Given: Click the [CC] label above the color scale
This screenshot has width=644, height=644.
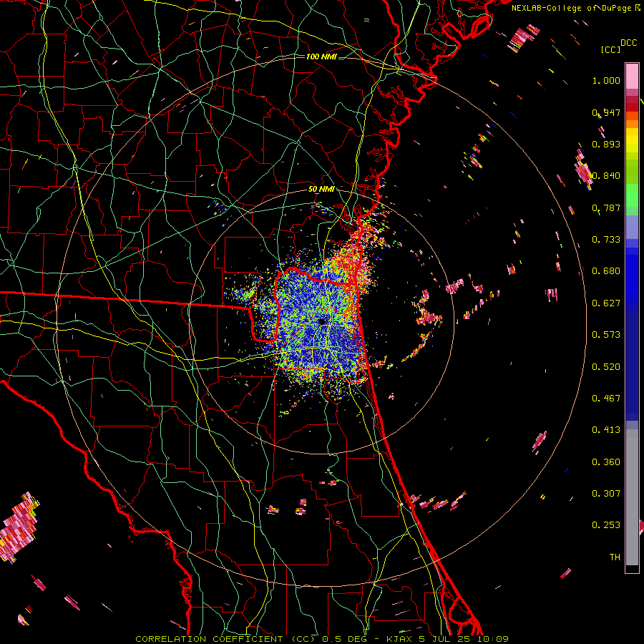Looking at the screenshot, I should tap(610, 49).
